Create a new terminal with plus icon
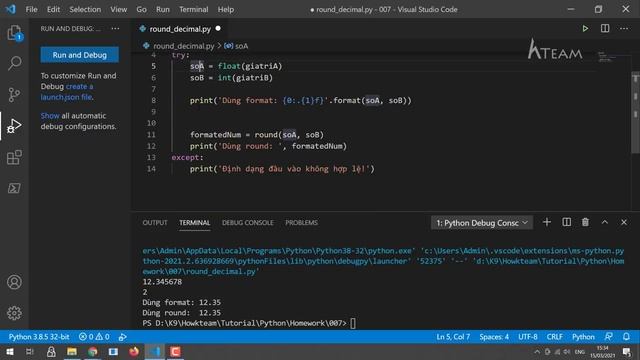The height and width of the screenshot is (360, 640). pyautogui.click(x=547, y=222)
